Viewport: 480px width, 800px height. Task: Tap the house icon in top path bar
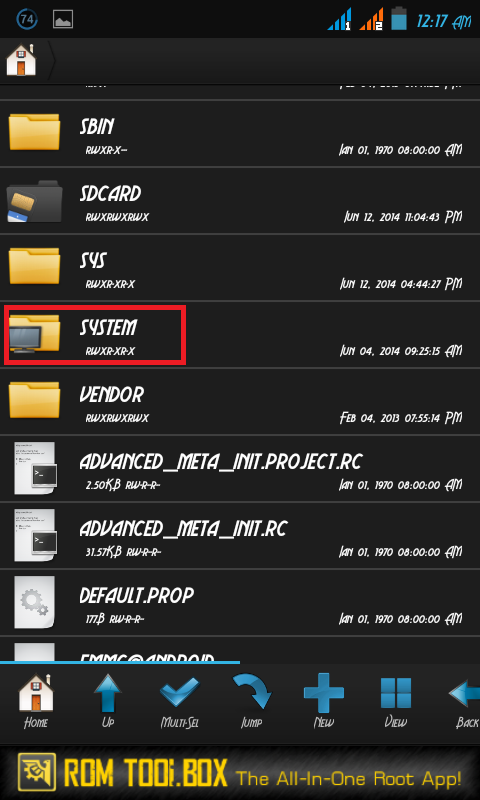click(x=21, y=60)
